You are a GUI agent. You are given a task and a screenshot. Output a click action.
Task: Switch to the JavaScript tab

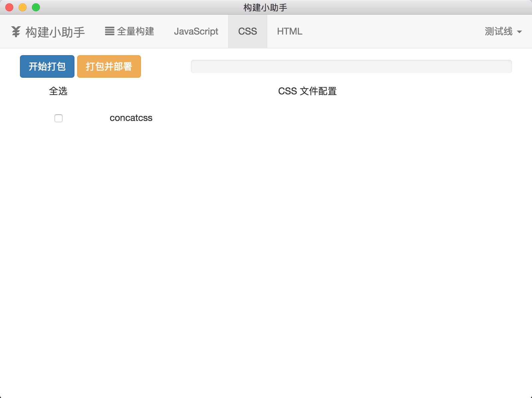[x=196, y=31]
